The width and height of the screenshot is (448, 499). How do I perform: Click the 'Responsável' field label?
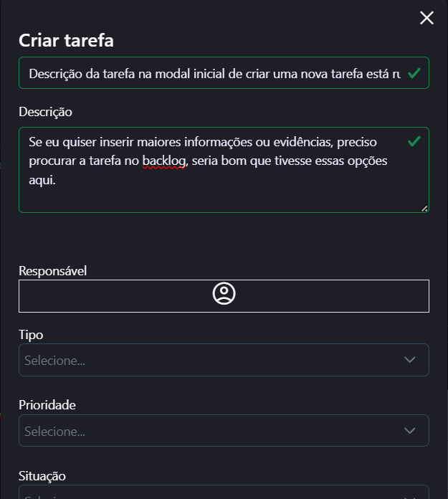tap(53, 270)
